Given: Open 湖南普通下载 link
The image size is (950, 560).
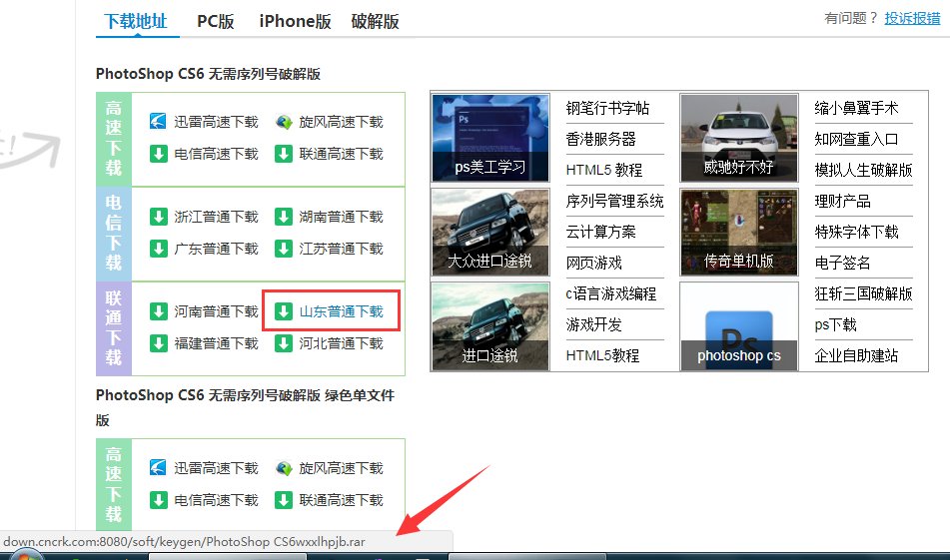Looking at the screenshot, I should pyautogui.click(x=341, y=217).
